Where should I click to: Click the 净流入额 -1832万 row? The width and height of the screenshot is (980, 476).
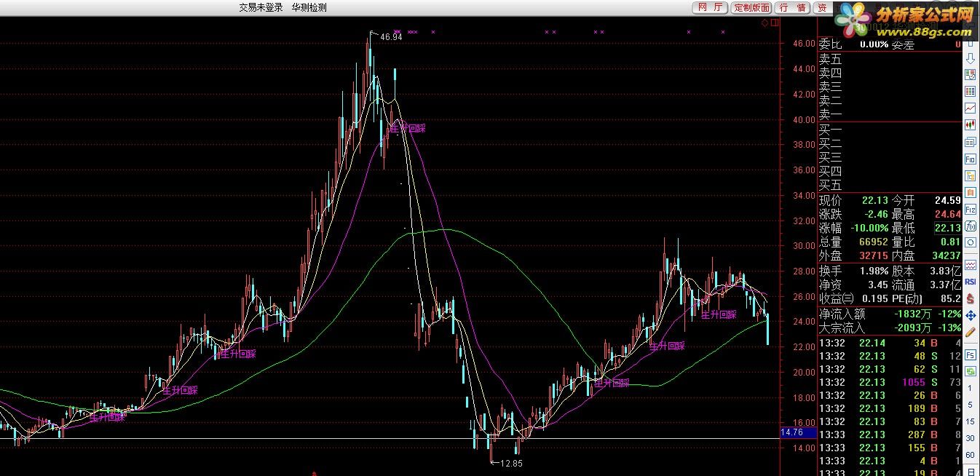pyautogui.click(x=890, y=314)
